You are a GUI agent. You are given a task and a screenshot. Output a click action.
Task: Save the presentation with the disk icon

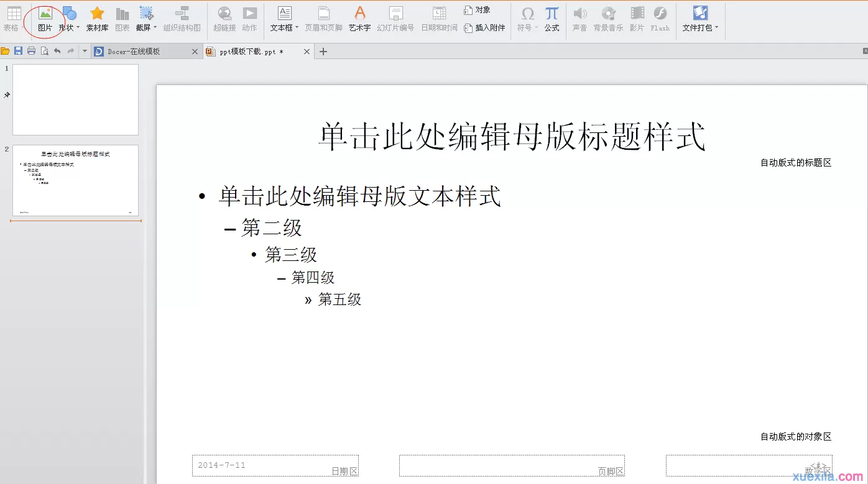pyautogui.click(x=18, y=51)
